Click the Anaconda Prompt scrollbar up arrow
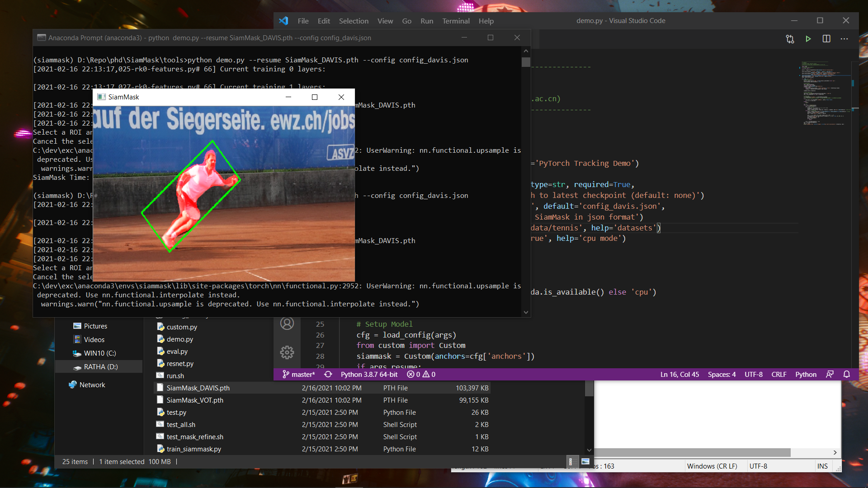 [x=526, y=51]
